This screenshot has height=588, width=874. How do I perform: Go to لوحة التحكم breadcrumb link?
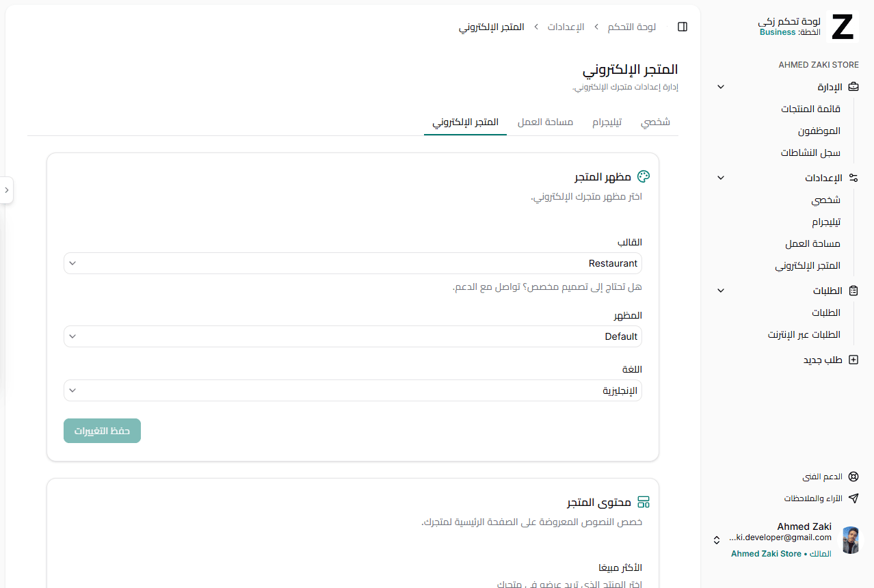(632, 27)
